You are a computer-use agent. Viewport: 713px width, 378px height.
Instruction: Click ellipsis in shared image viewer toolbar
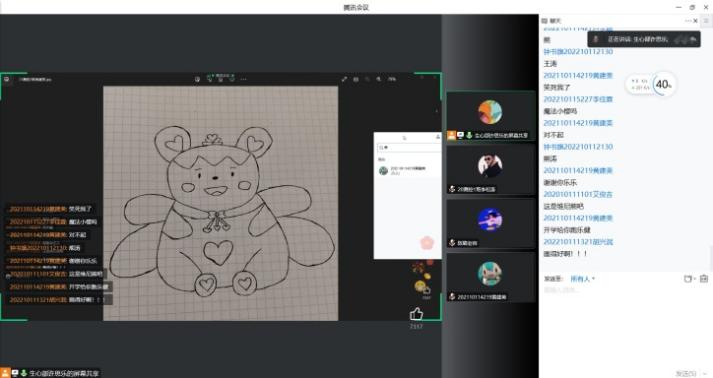click(x=244, y=79)
